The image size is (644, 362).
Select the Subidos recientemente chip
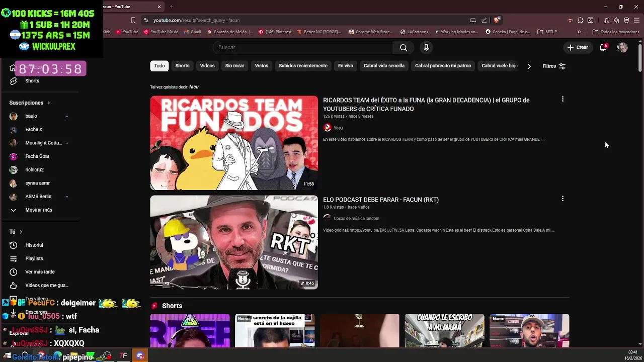click(x=303, y=66)
